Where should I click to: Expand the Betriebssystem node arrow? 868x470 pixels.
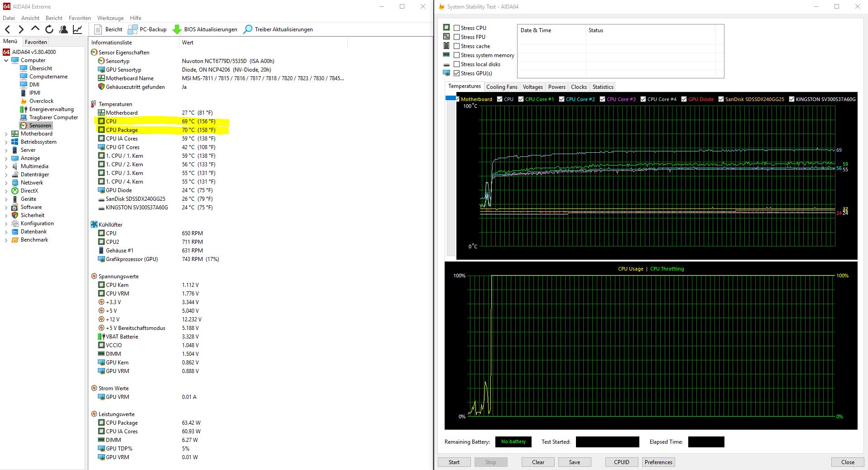click(6, 142)
